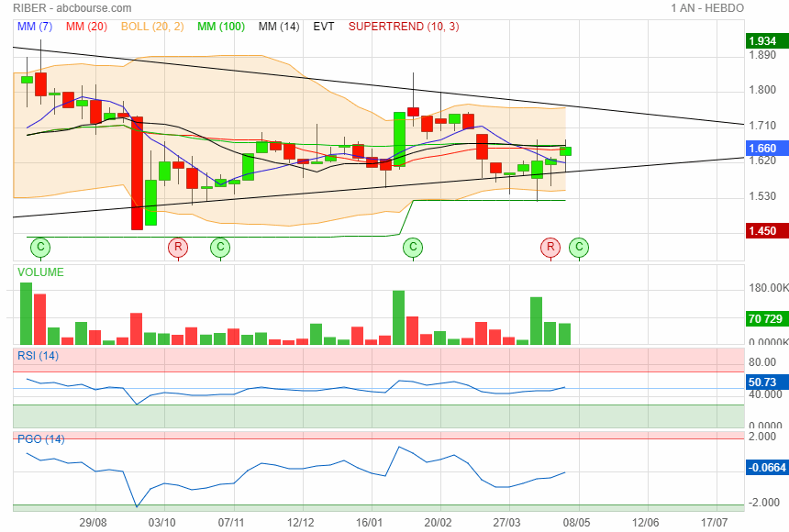The image size is (789, 532).
Task: Click the 12/06 date axis label
Action: [646, 523]
